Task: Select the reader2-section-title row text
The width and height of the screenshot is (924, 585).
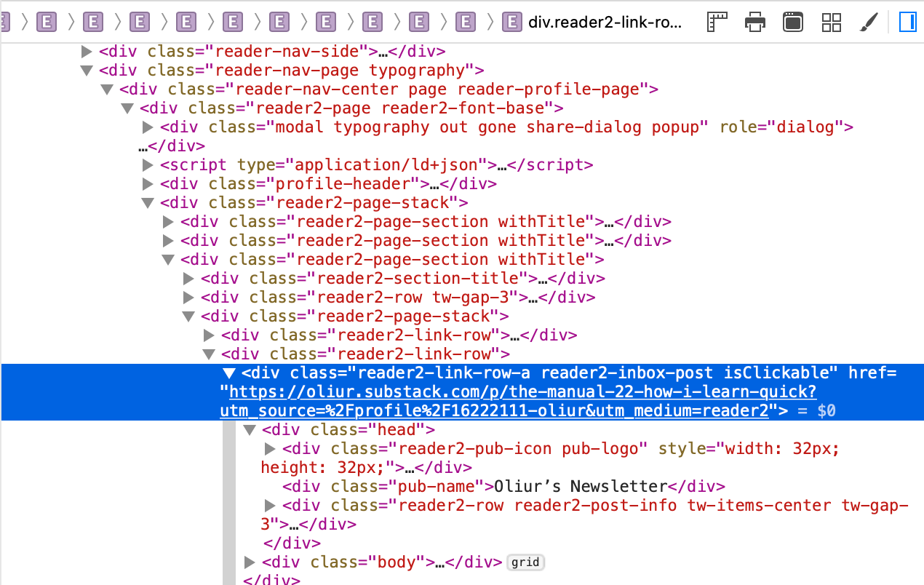Action: (x=403, y=279)
